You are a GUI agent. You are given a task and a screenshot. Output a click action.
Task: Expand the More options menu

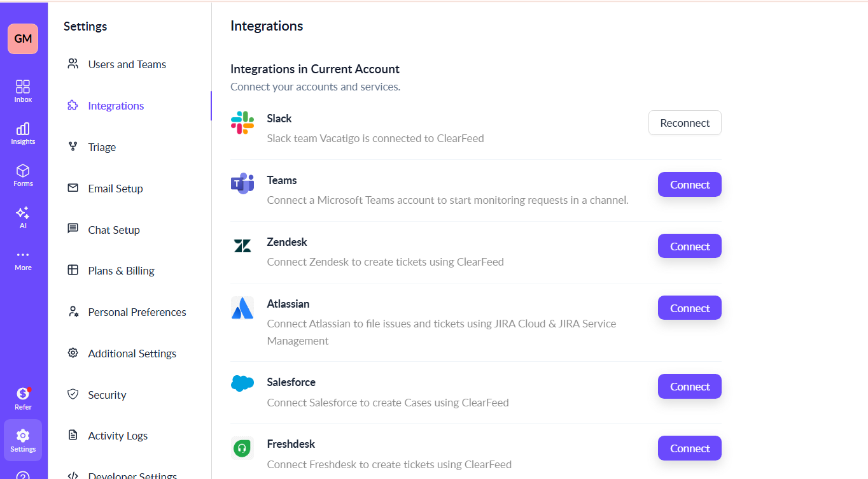pyautogui.click(x=23, y=259)
